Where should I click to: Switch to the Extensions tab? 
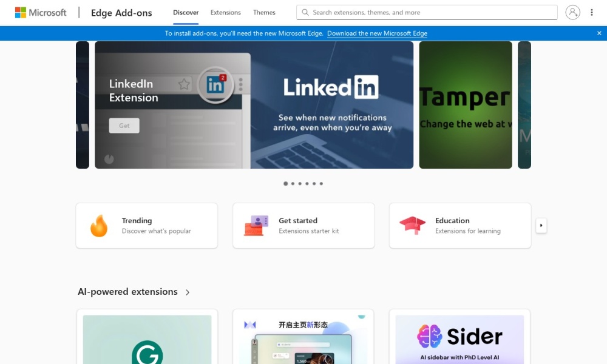click(x=225, y=12)
